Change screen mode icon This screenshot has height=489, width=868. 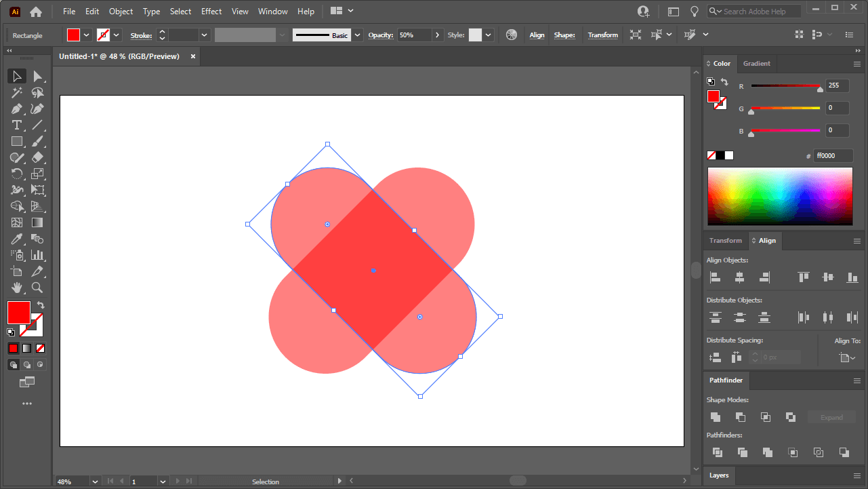(27, 383)
